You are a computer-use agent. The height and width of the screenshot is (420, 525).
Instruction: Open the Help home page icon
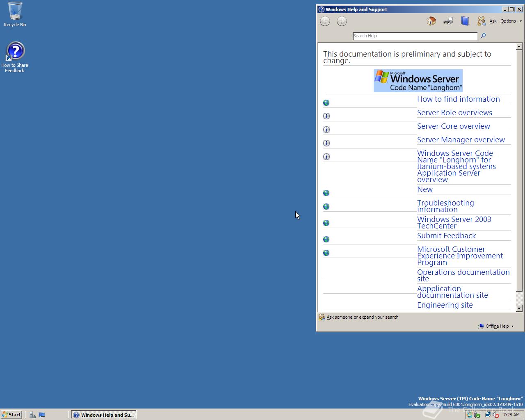tap(431, 21)
